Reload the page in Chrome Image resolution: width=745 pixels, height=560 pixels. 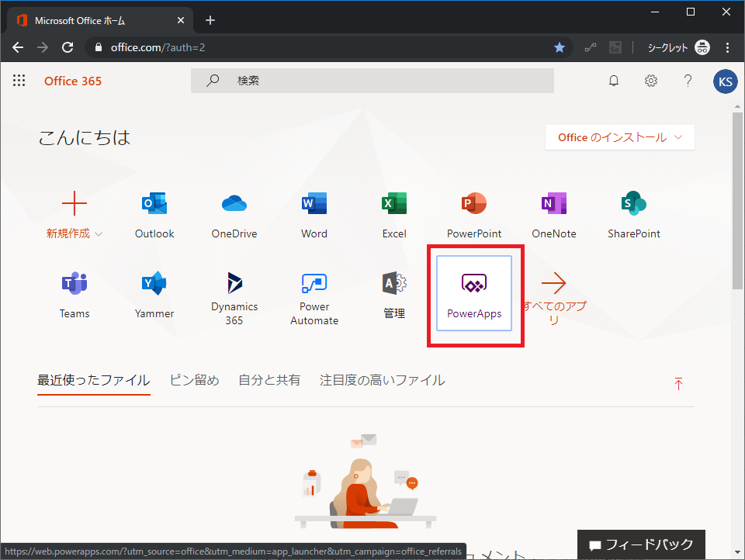pyautogui.click(x=68, y=47)
